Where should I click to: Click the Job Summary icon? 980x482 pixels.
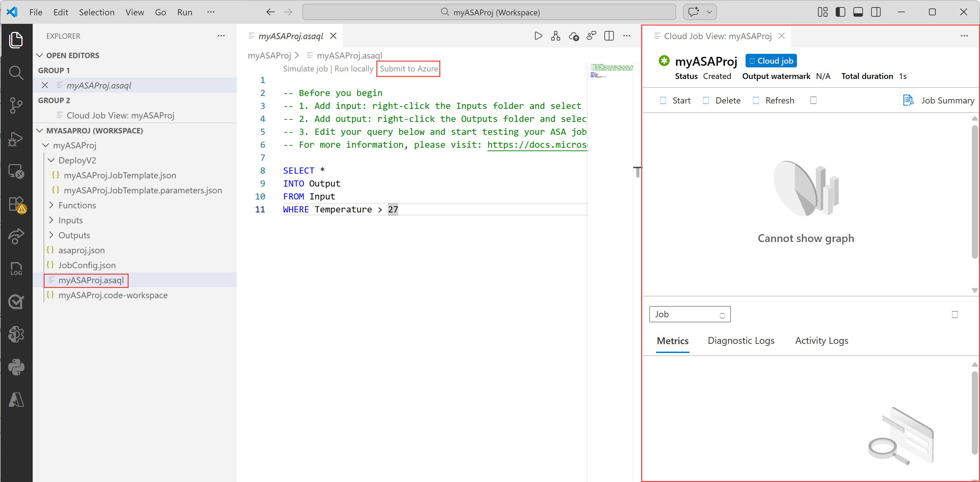[x=908, y=100]
